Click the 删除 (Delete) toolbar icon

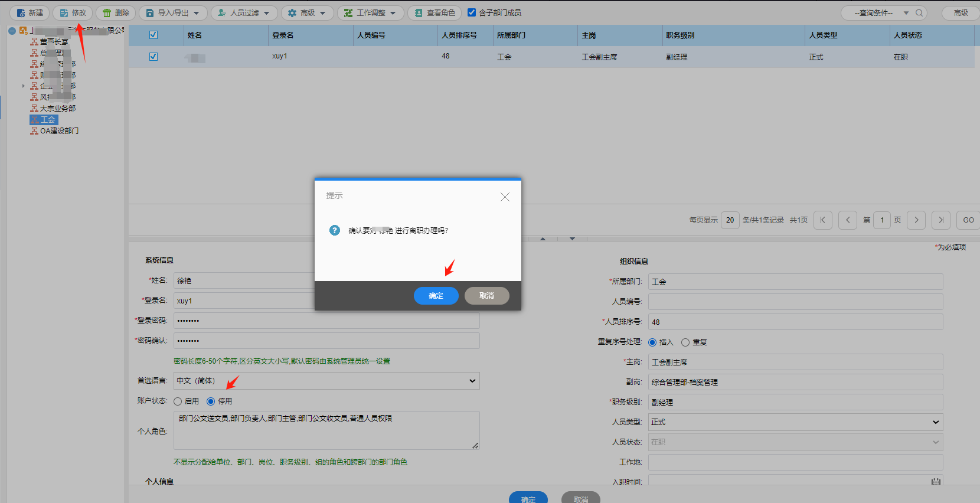pyautogui.click(x=107, y=13)
